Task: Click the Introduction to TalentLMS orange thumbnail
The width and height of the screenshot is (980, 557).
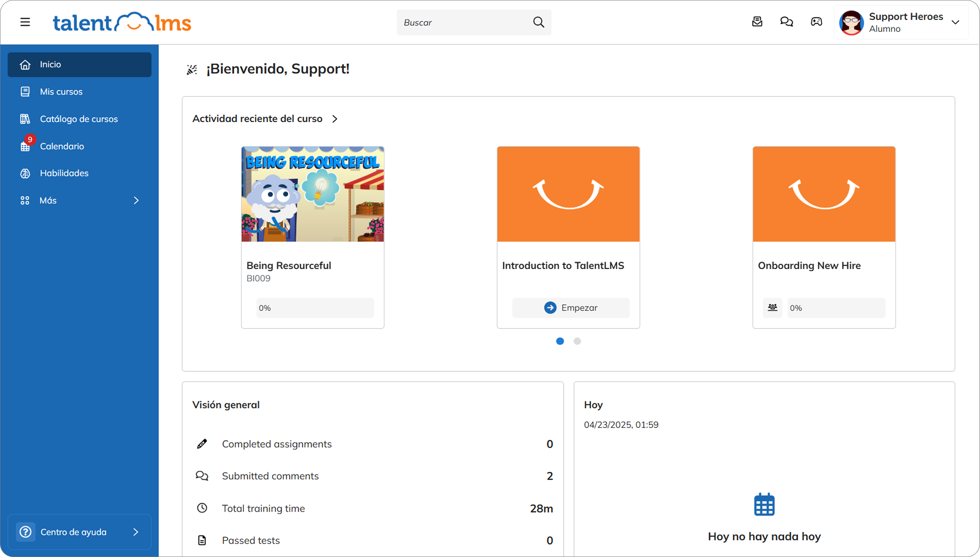Action: pyautogui.click(x=568, y=194)
